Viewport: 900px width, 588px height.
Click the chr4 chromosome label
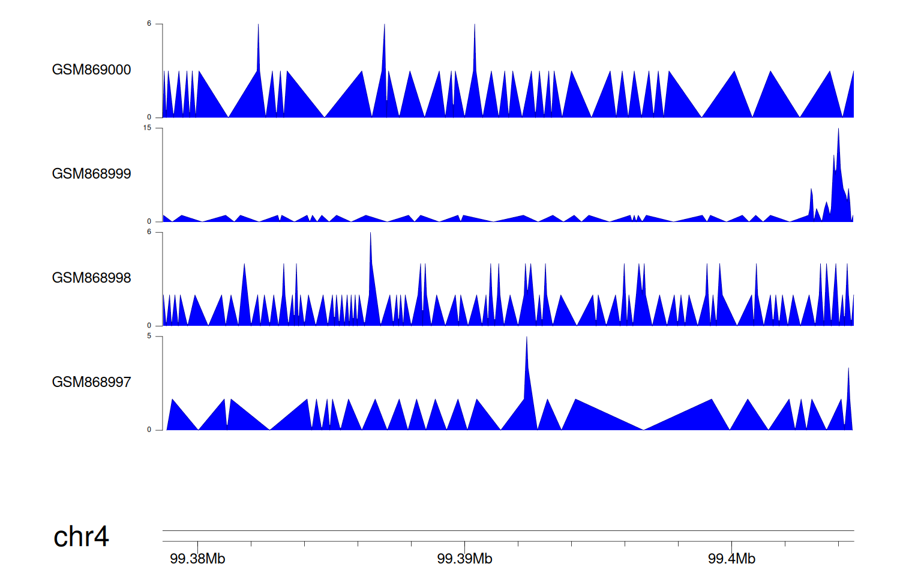(81, 536)
